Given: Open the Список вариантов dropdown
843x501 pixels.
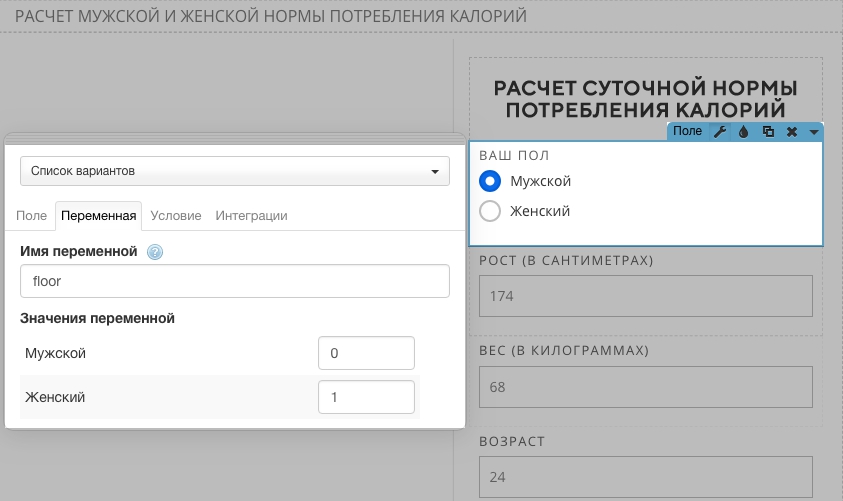Looking at the screenshot, I should pyautogui.click(x=235, y=171).
